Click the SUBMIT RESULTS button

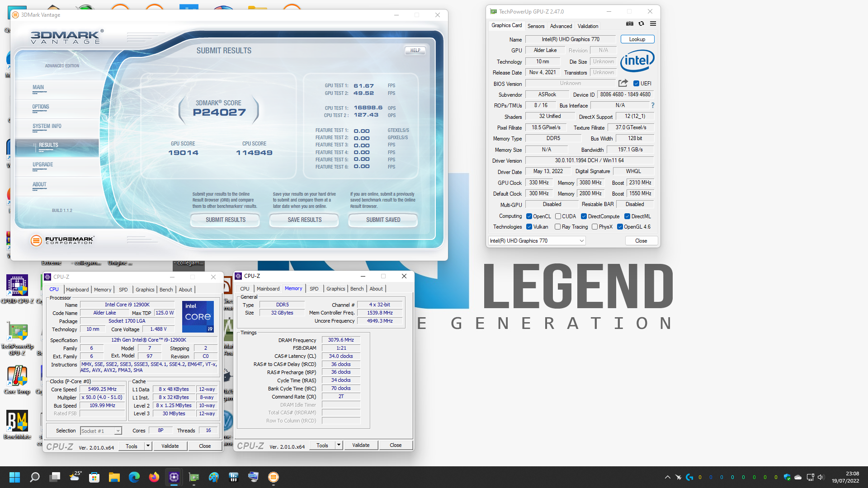coord(226,220)
